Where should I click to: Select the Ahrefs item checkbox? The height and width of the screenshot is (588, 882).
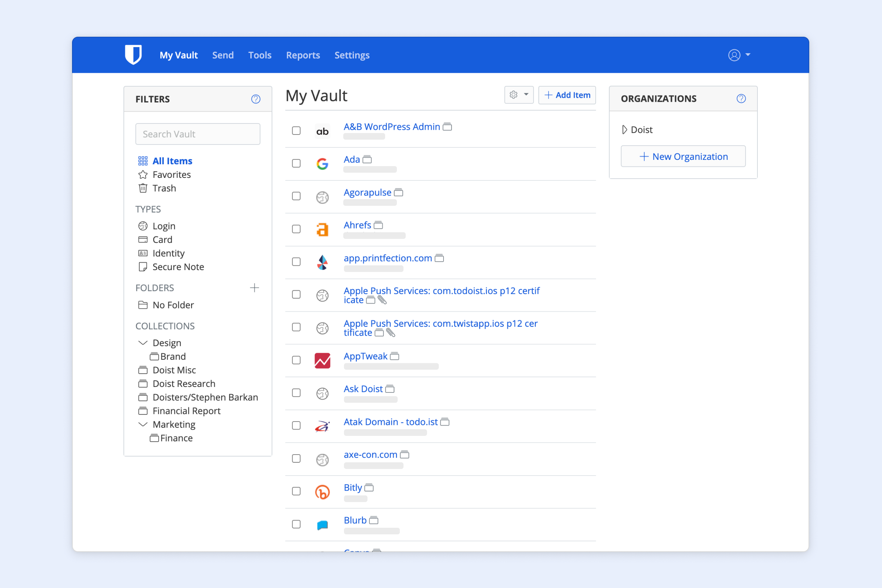click(x=296, y=229)
